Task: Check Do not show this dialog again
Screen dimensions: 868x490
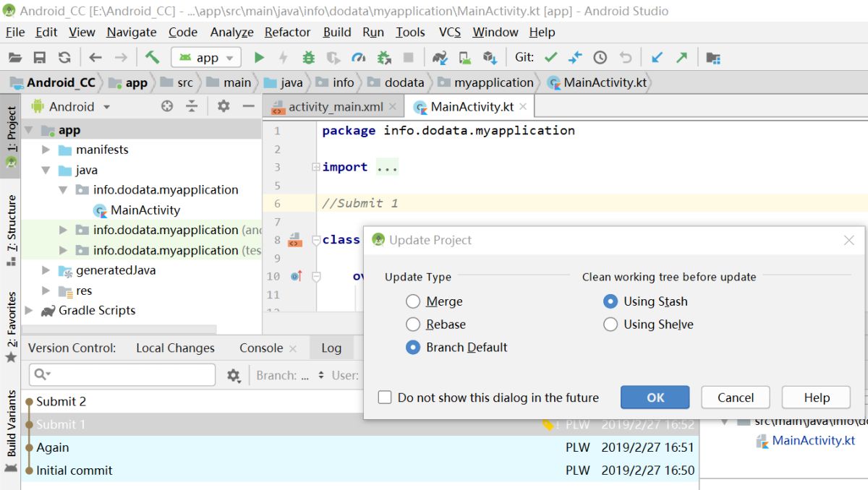Action: tap(385, 397)
